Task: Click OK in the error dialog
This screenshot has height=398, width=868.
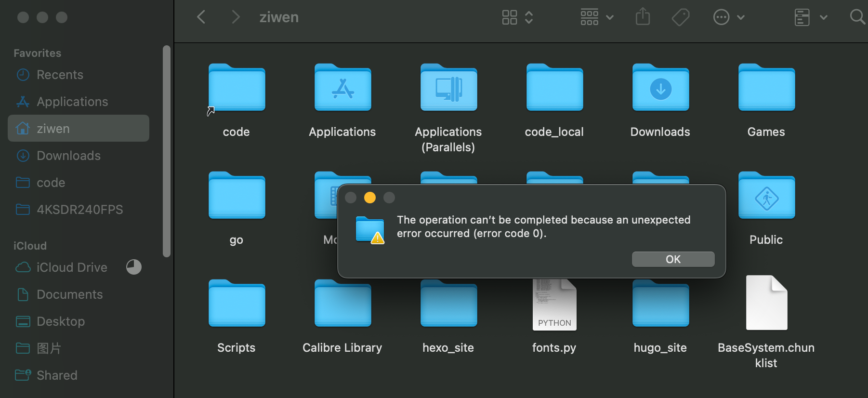Action: coord(673,259)
